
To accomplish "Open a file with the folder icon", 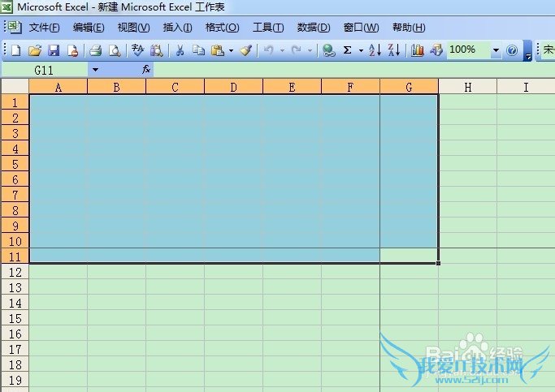I will point(35,50).
